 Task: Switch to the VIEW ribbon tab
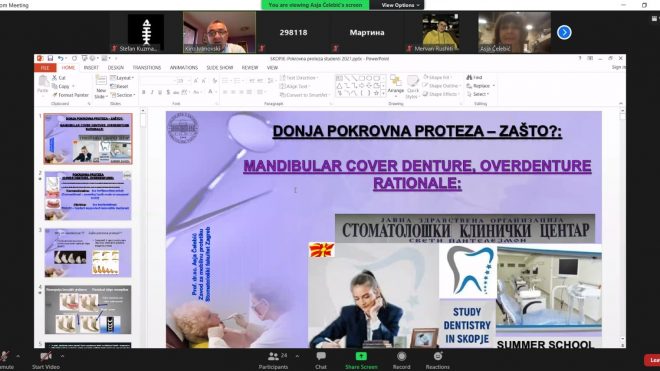272,68
